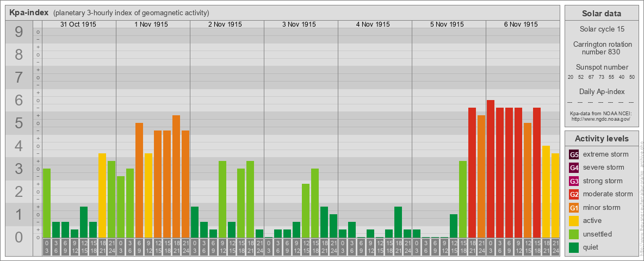The height and width of the screenshot is (261, 644).
Task: Click the 5 Nov 15-18h light green bar
Action: (463, 200)
